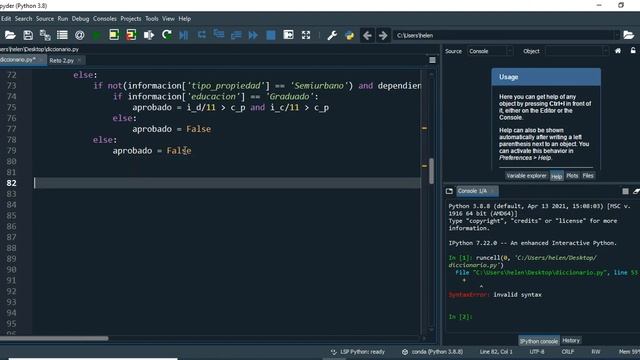
Task: Open the Search menu
Action: tap(24, 19)
